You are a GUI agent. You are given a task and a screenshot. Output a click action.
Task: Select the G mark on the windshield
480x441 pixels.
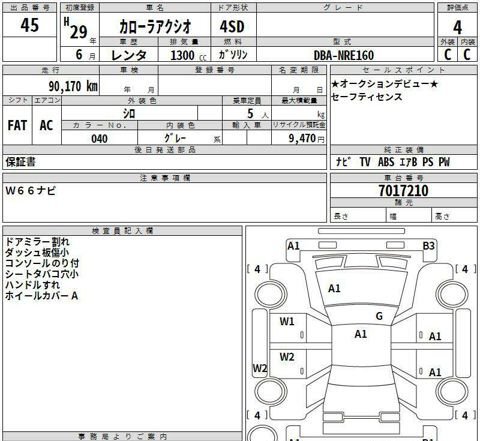[379, 316]
